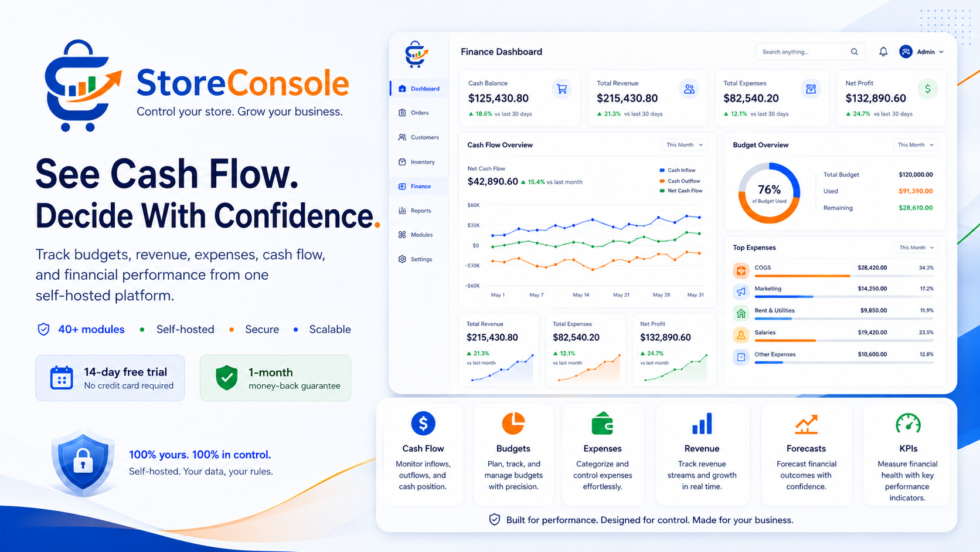Go to Orders in the sidebar
980x552 pixels.
pos(420,113)
